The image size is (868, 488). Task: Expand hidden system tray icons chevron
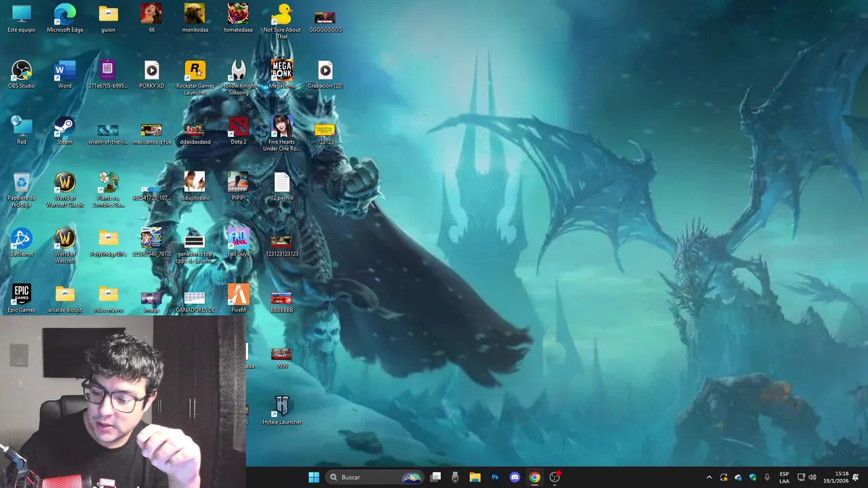tap(709, 477)
